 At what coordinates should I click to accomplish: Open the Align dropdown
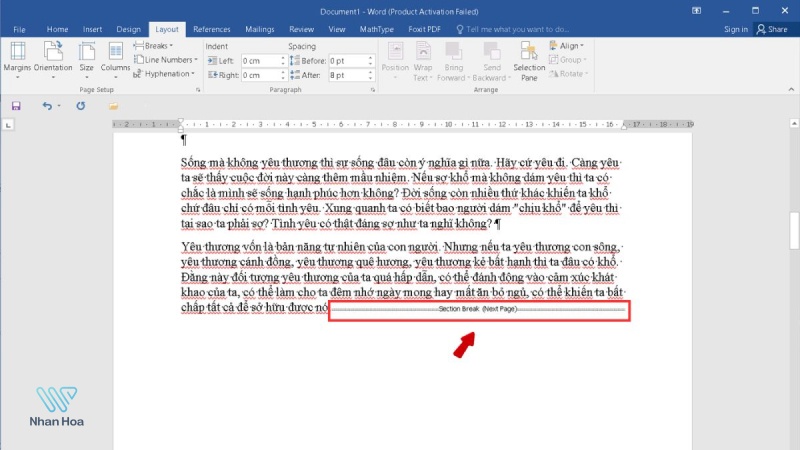[567, 46]
